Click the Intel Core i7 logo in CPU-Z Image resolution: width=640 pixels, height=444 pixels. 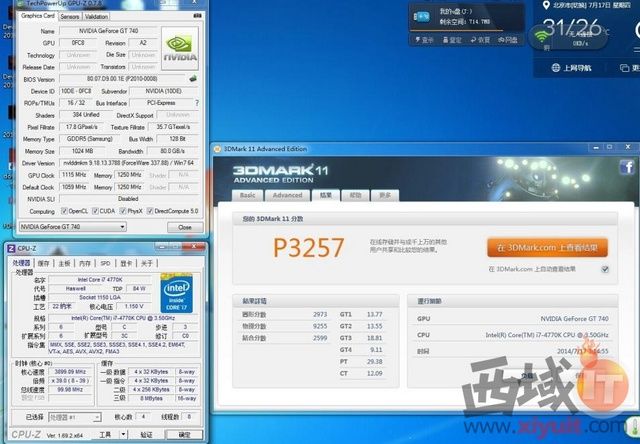(177, 293)
